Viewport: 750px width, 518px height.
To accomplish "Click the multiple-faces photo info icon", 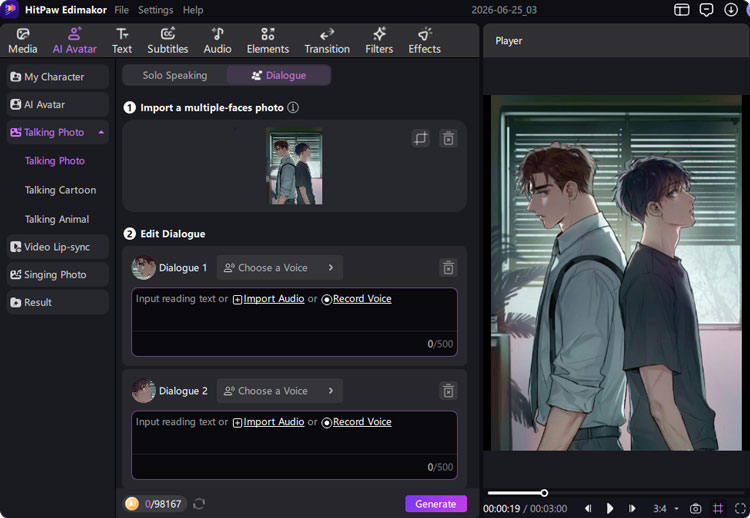I will point(293,108).
